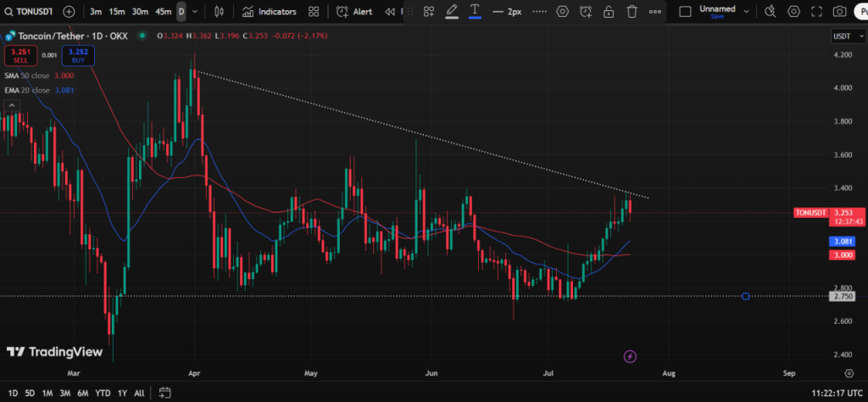Set date range to 1D

point(13,394)
